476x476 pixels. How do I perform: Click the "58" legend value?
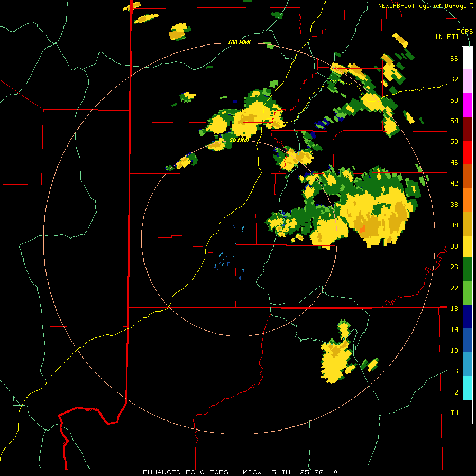[454, 100]
